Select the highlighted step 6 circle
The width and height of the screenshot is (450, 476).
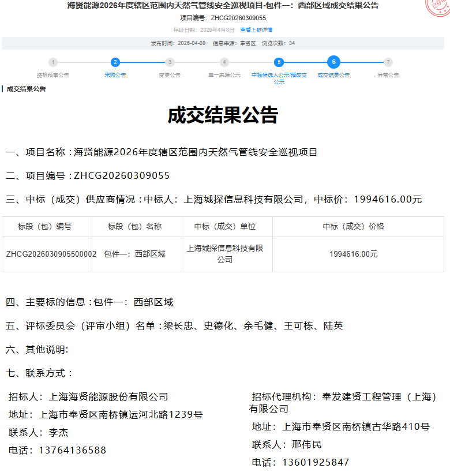click(x=333, y=62)
